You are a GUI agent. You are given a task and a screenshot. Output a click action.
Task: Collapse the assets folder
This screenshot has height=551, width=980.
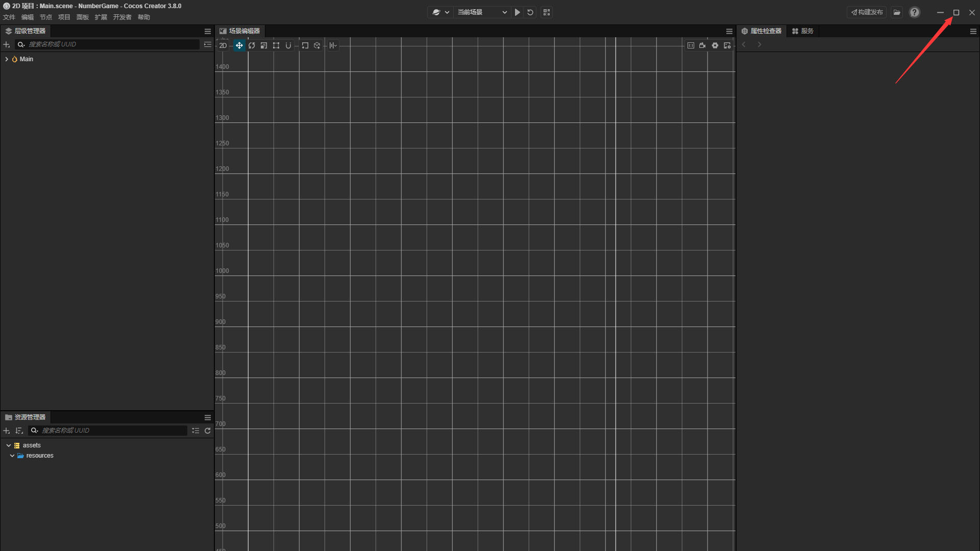tap(9, 445)
